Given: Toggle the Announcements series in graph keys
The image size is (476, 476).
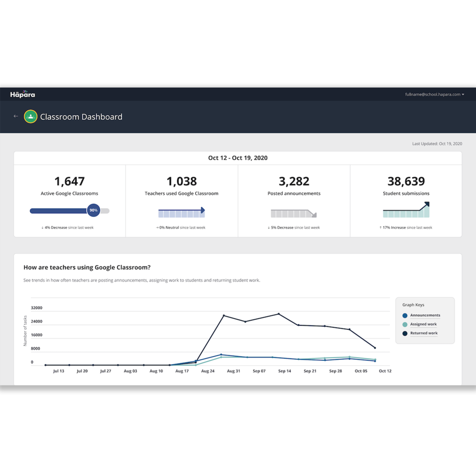Looking at the screenshot, I should 425,315.
